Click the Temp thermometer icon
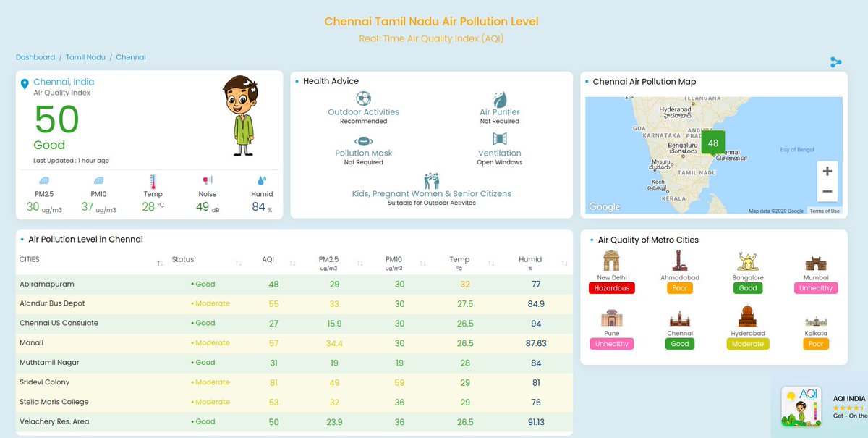Image resolution: width=868 pixels, height=438 pixels. coord(153,180)
